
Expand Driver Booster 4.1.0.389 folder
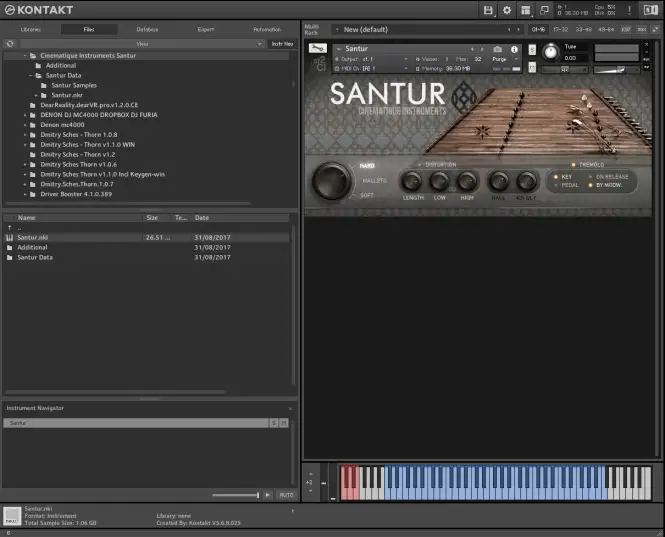pyautogui.click(x=25, y=194)
